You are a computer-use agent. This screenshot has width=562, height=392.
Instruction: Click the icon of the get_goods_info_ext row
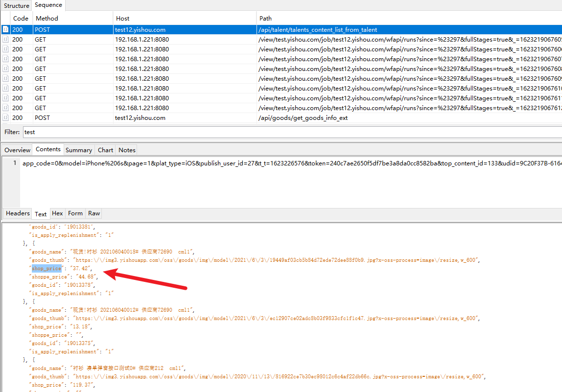(x=5, y=117)
